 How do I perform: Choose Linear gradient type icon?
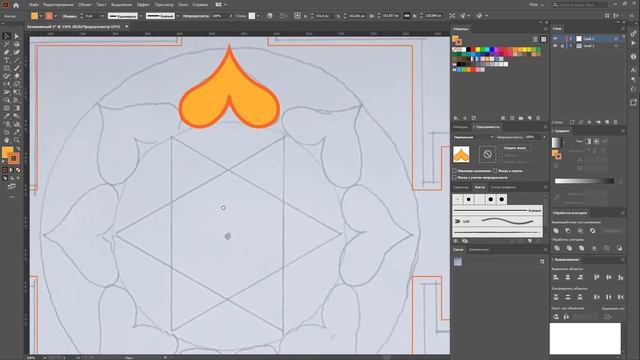pos(588,141)
